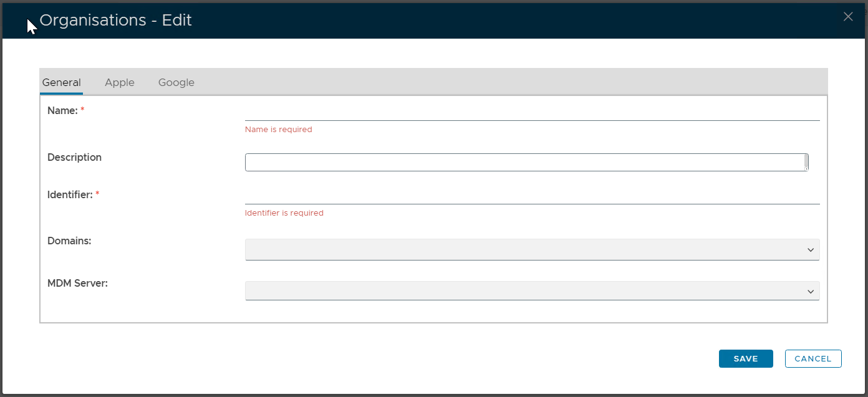868x397 pixels.
Task: Click the Domains chevron arrow
Action: (x=811, y=250)
